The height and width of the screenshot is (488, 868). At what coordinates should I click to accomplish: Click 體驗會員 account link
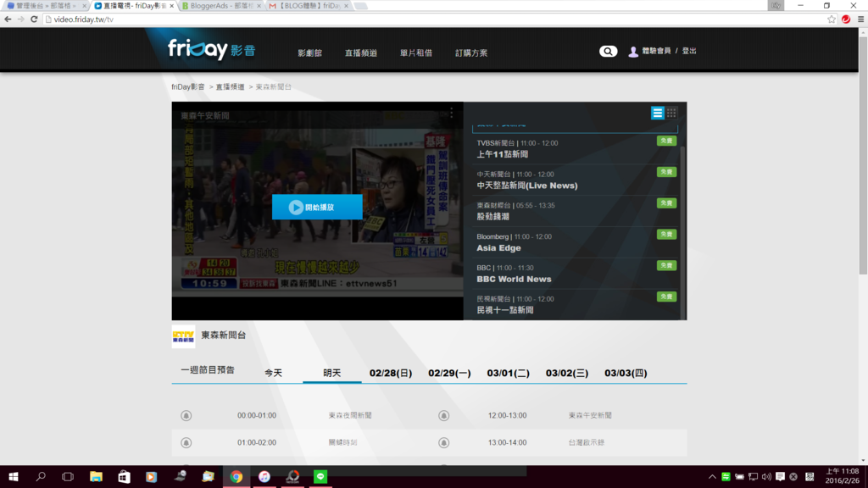pyautogui.click(x=656, y=51)
